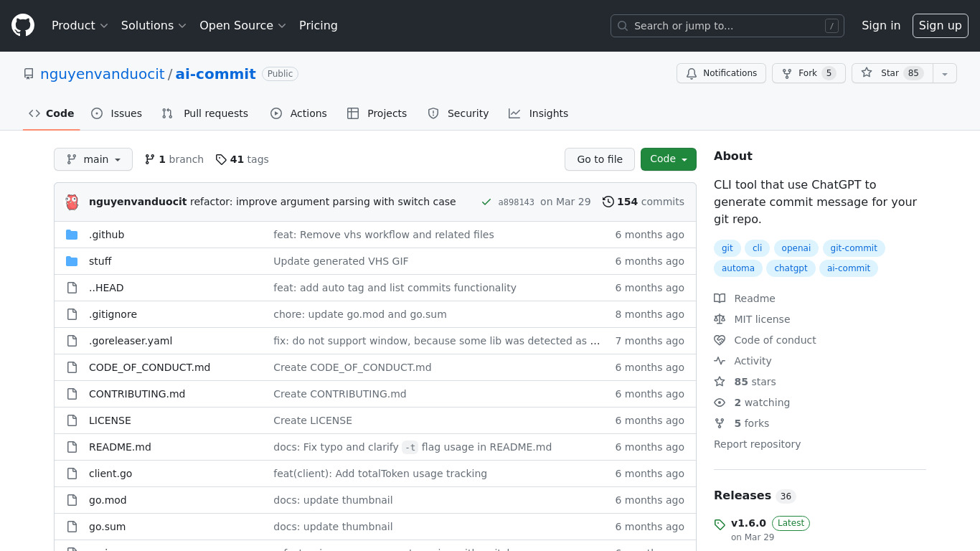Focus the Search or jump to field
The height and width of the screenshot is (551, 980).
click(727, 26)
